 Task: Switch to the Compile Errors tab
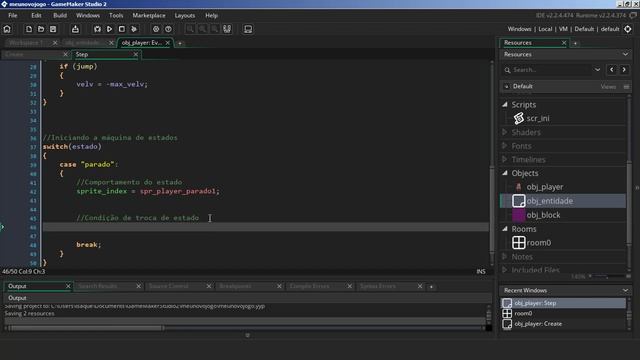[x=309, y=286]
